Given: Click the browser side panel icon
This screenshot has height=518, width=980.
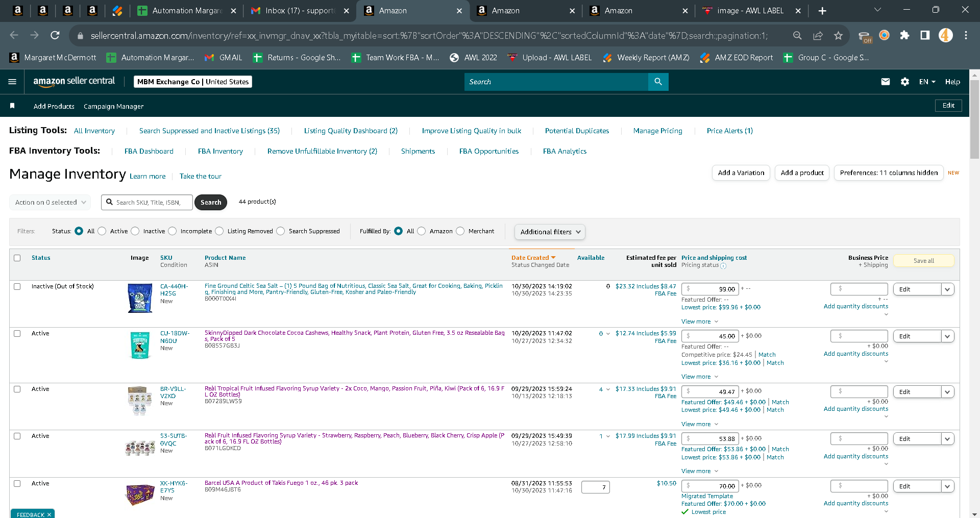Looking at the screenshot, I should [925, 35].
